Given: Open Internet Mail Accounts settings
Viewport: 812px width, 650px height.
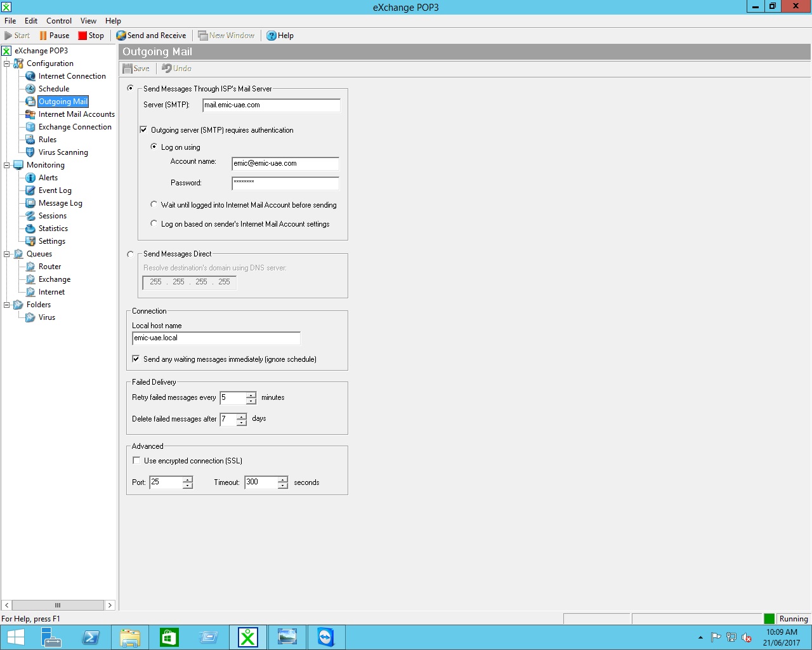Looking at the screenshot, I should pyautogui.click(x=76, y=114).
